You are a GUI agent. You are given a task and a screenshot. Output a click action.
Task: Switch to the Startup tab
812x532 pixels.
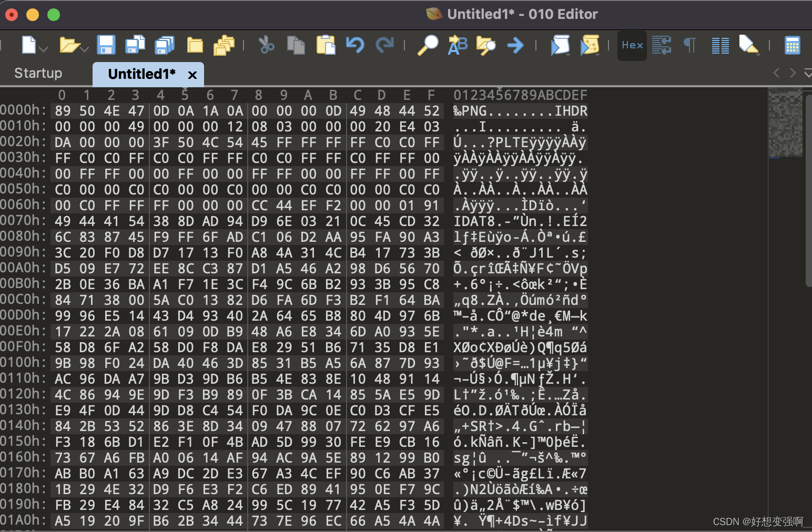pos(38,73)
